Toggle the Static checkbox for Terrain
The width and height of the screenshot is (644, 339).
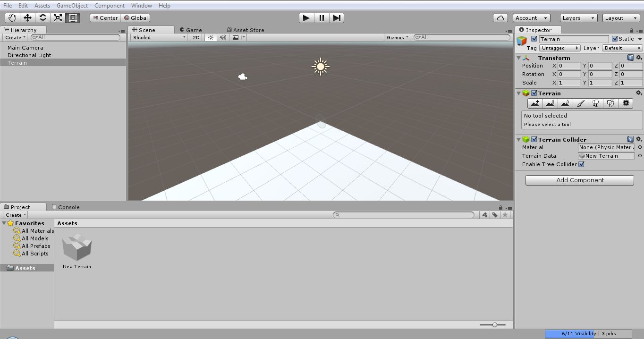(616, 39)
